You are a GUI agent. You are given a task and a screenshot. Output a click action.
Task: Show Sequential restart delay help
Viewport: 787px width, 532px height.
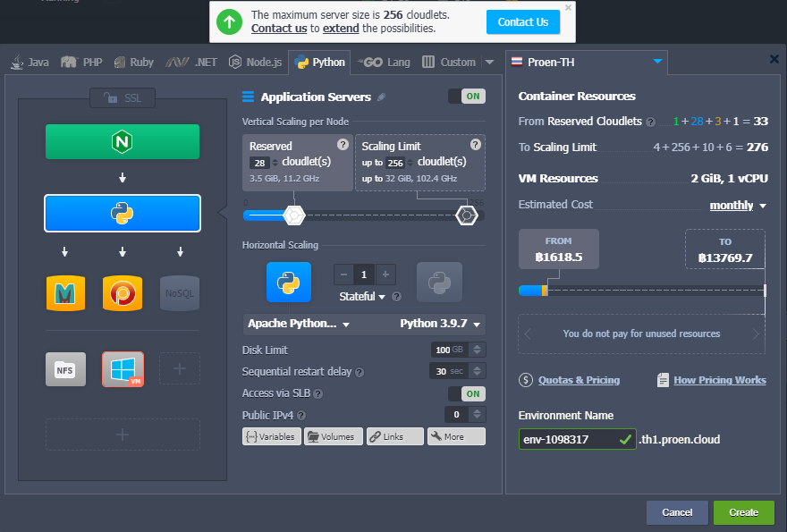(360, 372)
